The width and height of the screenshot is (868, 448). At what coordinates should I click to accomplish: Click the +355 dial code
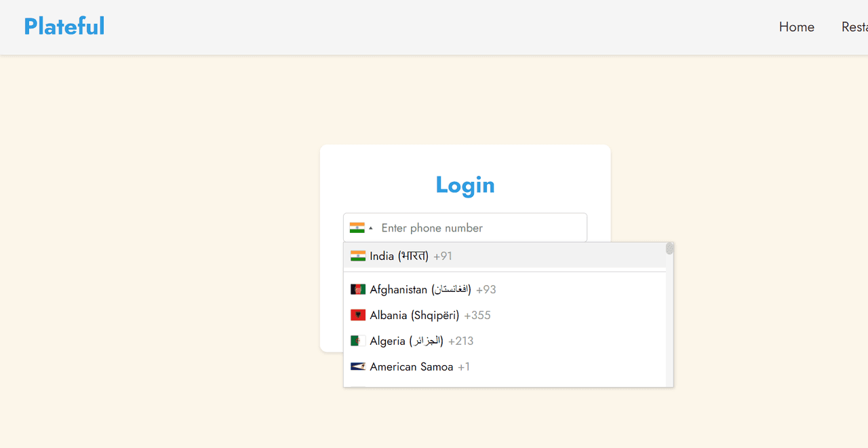(x=477, y=315)
